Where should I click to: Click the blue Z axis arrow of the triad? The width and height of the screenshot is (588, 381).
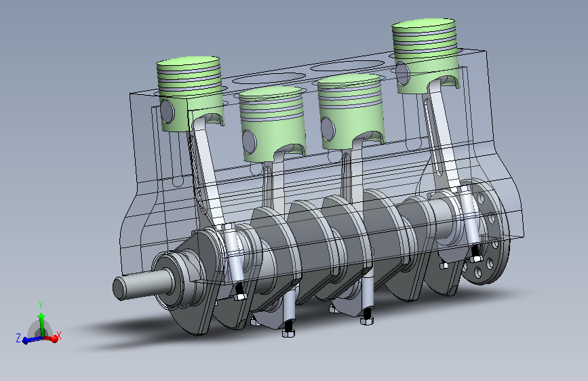pyautogui.click(x=32, y=340)
